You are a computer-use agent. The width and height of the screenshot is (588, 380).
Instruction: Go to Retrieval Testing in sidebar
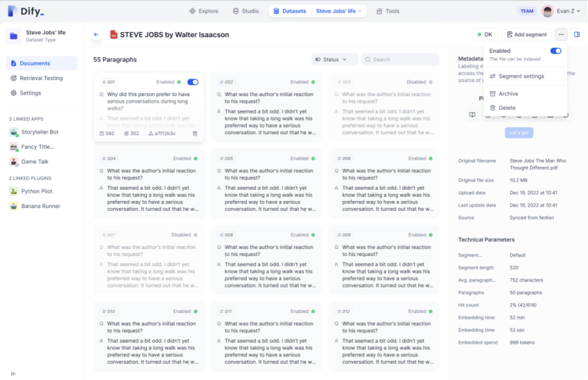click(x=41, y=78)
